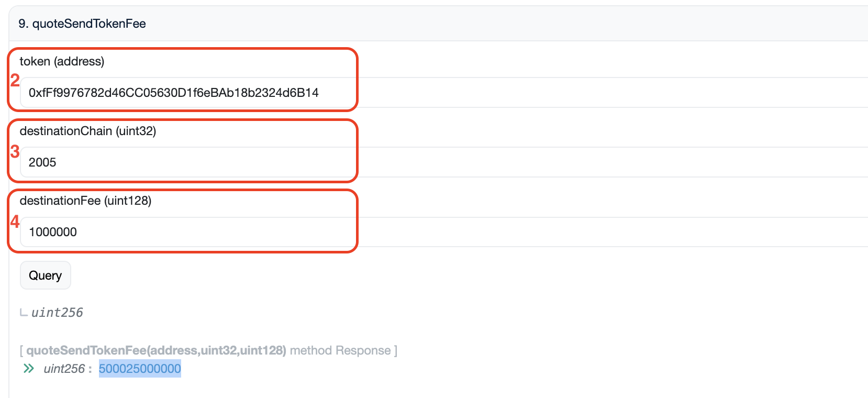Click the opening bracket before the method signature
The width and height of the screenshot is (868, 398).
(x=21, y=350)
